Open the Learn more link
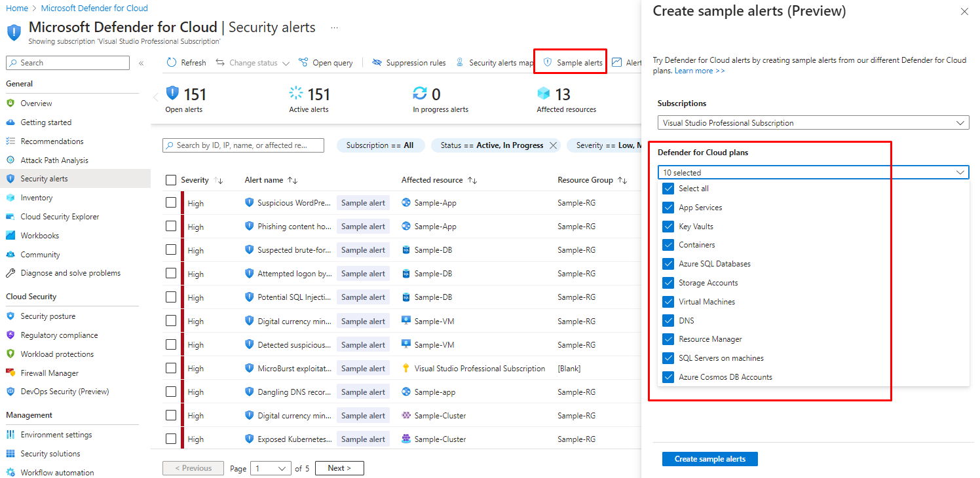This screenshot has height=478, width=980. tap(700, 71)
